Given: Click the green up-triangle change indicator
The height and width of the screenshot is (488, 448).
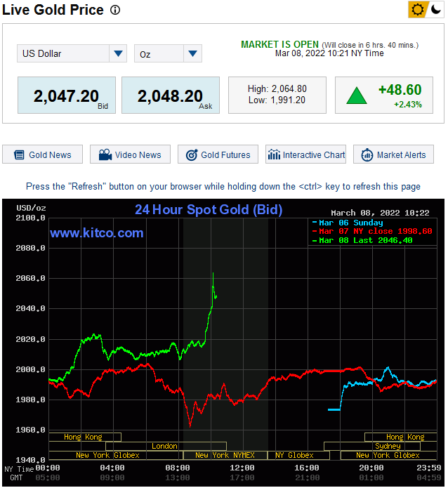Looking at the screenshot, I should [357, 95].
